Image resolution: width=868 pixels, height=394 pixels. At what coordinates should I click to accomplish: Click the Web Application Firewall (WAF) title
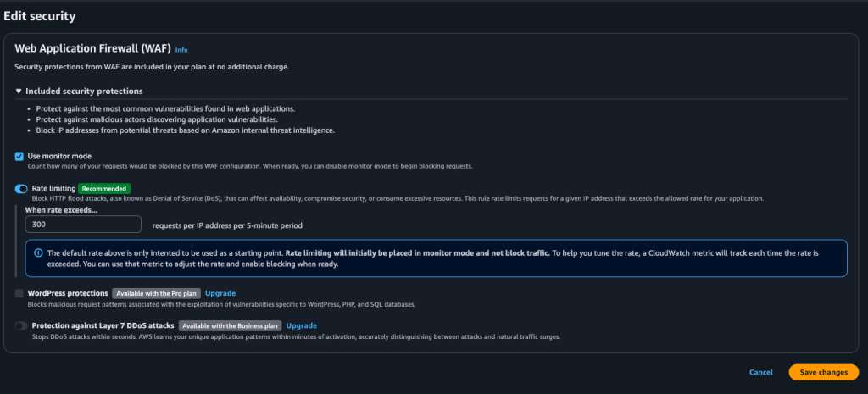(92, 49)
